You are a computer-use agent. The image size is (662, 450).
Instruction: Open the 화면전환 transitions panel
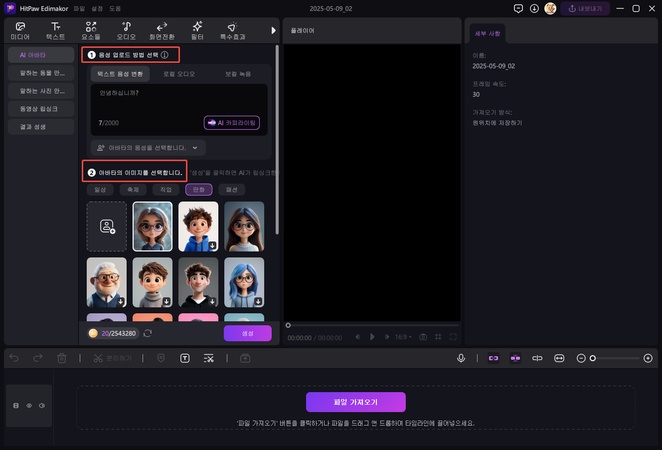(162, 31)
